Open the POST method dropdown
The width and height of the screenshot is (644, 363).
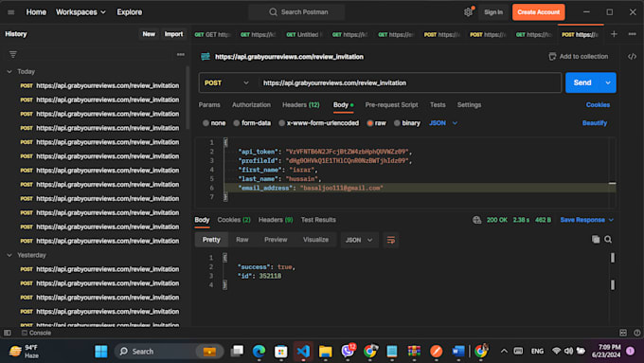click(x=226, y=83)
